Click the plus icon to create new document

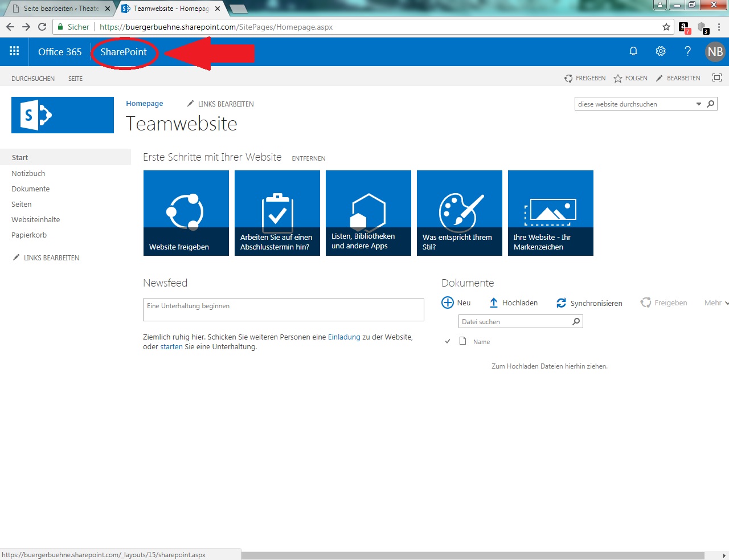click(x=448, y=303)
